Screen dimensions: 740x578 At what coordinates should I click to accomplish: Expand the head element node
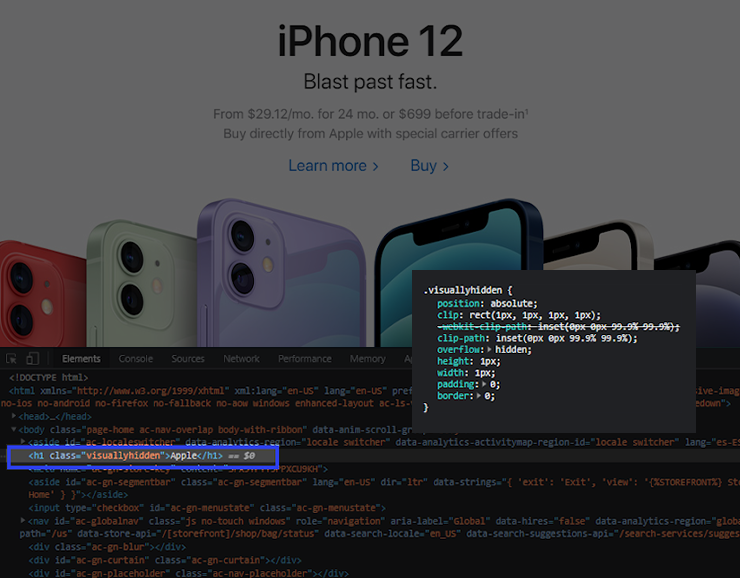[x=14, y=416]
